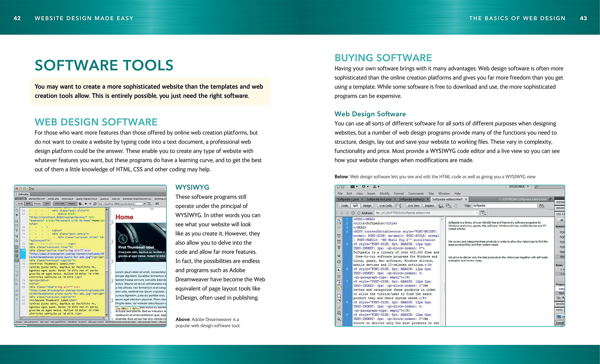This screenshot has height=364, width=600.
Task: Close the Softpedia edited.js tab
Action: [427, 199]
